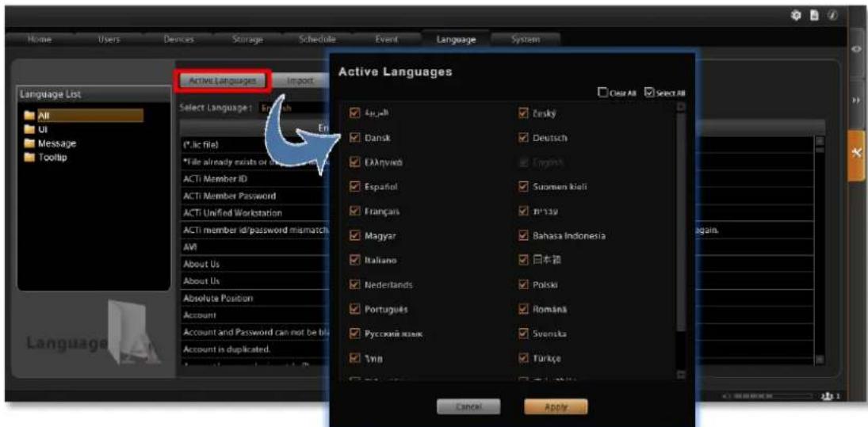This screenshot has width=868, height=427.
Task: Switch to the Schedule tab
Action: click(x=317, y=40)
